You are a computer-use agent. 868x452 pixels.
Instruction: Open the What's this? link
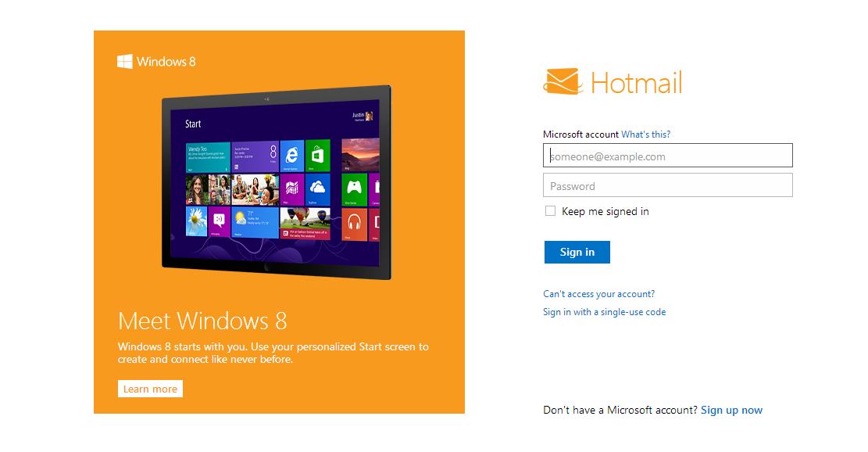(645, 134)
